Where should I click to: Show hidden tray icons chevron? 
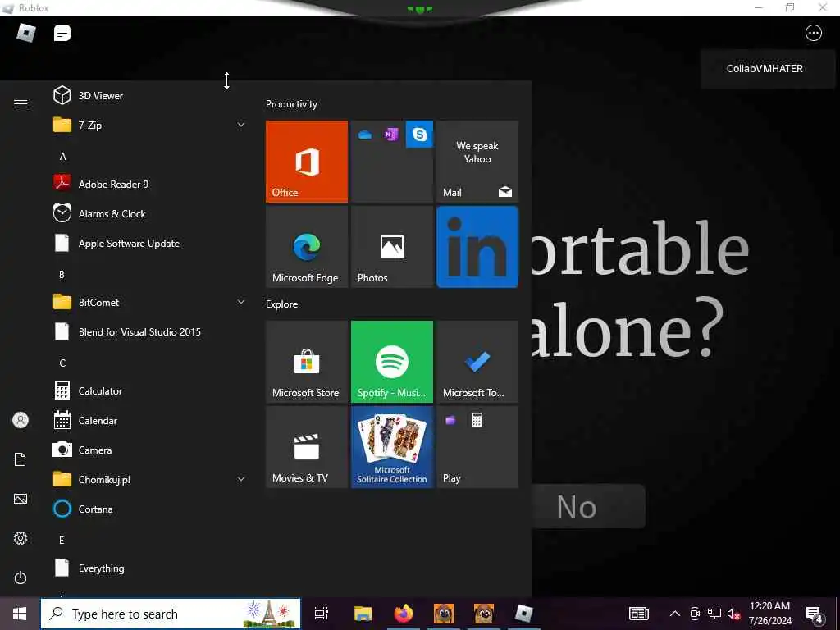click(x=675, y=614)
